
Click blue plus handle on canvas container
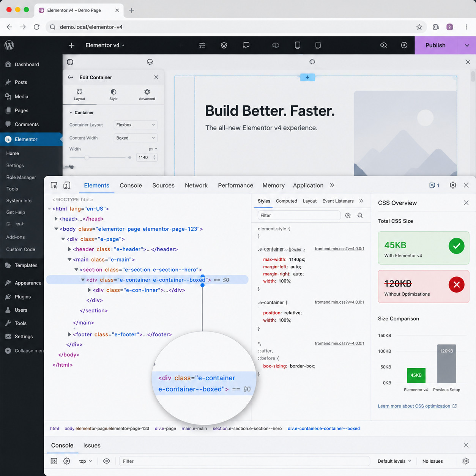click(x=307, y=77)
